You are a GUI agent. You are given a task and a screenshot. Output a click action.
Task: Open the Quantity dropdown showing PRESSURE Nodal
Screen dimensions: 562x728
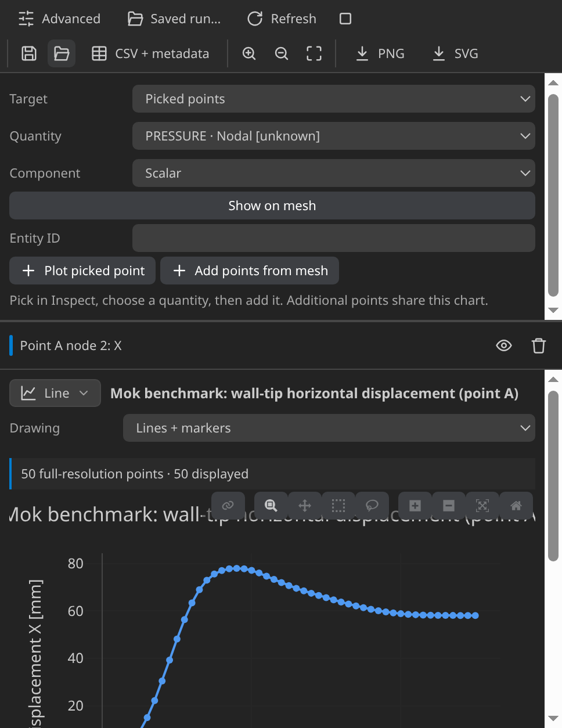click(334, 136)
